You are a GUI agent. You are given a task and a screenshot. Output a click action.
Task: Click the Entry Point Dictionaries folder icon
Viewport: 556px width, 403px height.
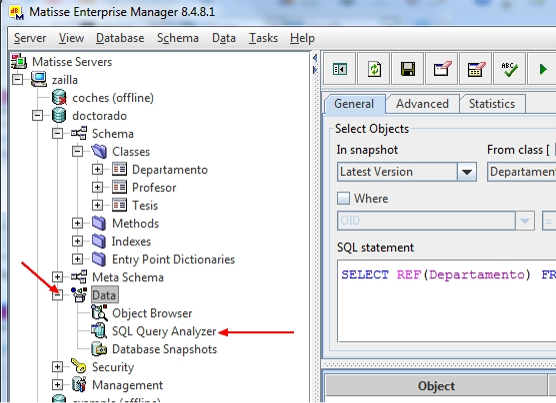[x=99, y=259]
